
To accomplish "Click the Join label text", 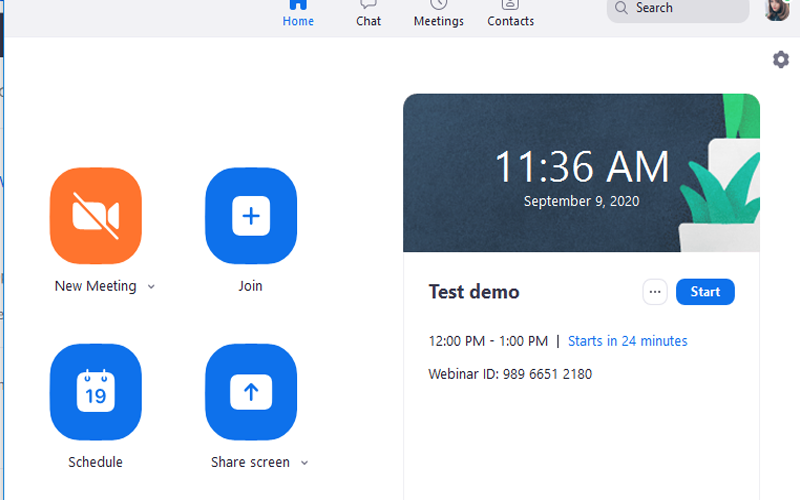I will (x=251, y=286).
